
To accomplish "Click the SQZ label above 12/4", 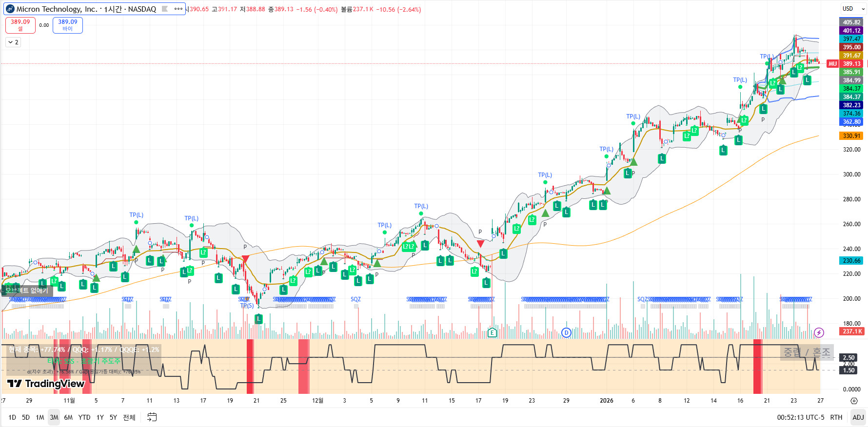I will pyautogui.click(x=355, y=299).
